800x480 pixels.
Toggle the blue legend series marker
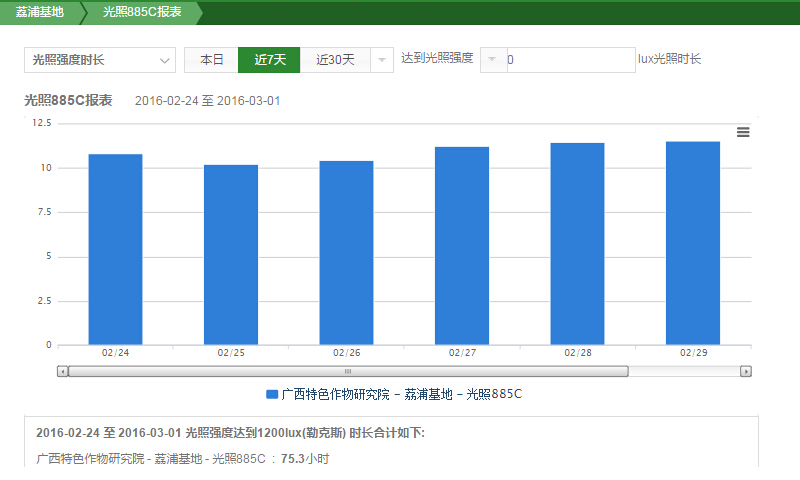pyautogui.click(x=271, y=394)
